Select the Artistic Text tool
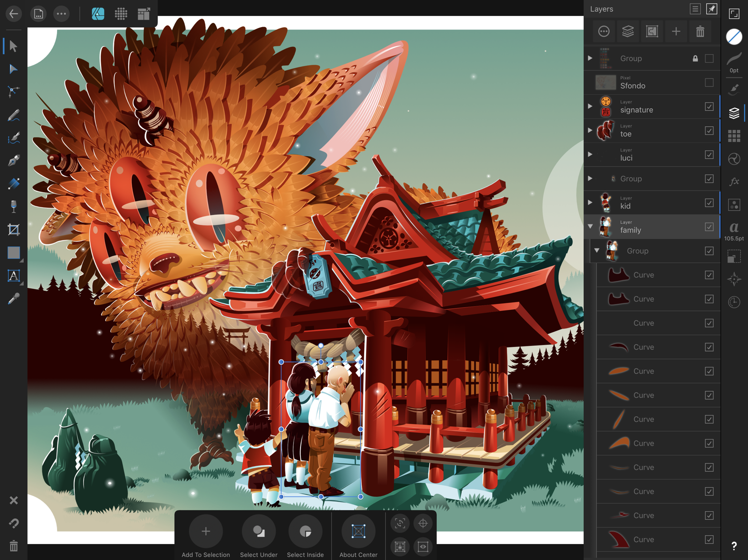Image resolution: width=748 pixels, height=560 pixels. 14,276
